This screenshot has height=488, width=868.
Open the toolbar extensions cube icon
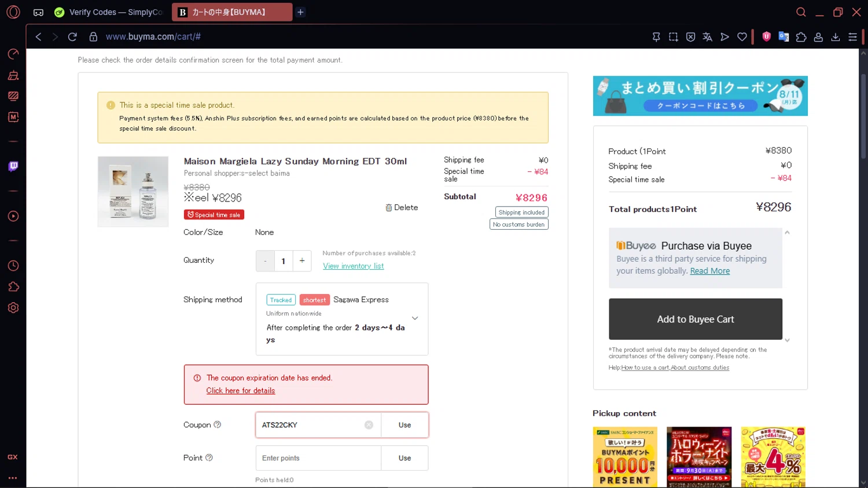(801, 36)
